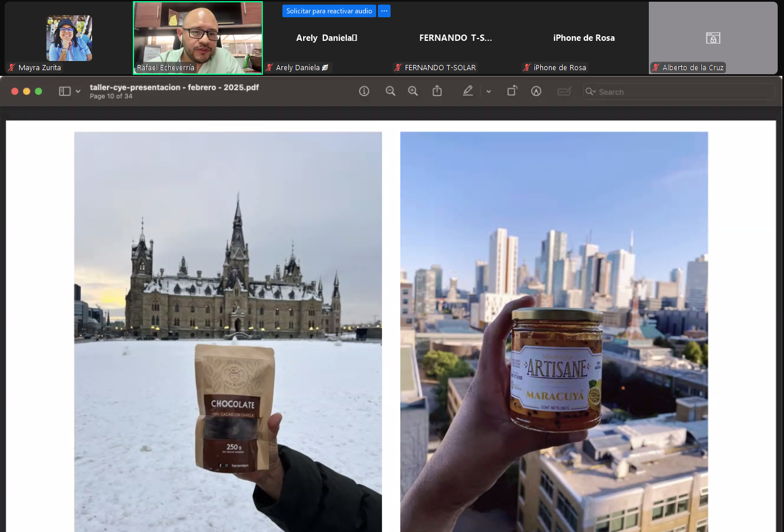
Task: Rotate the page with the rotate icon
Action: pyautogui.click(x=512, y=91)
